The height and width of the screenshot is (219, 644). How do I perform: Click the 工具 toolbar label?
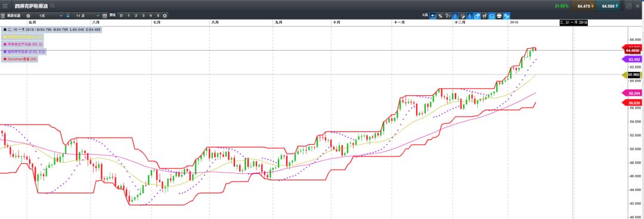pos(425,15)
